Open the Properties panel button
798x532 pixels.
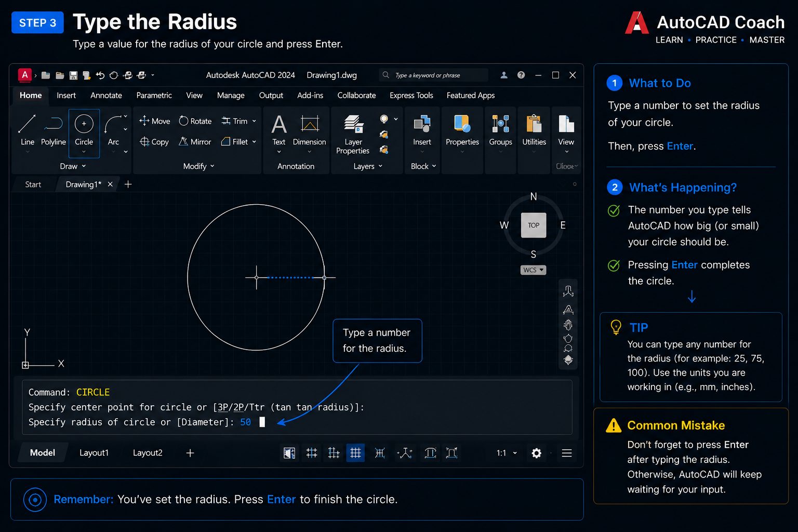(462, 130)
